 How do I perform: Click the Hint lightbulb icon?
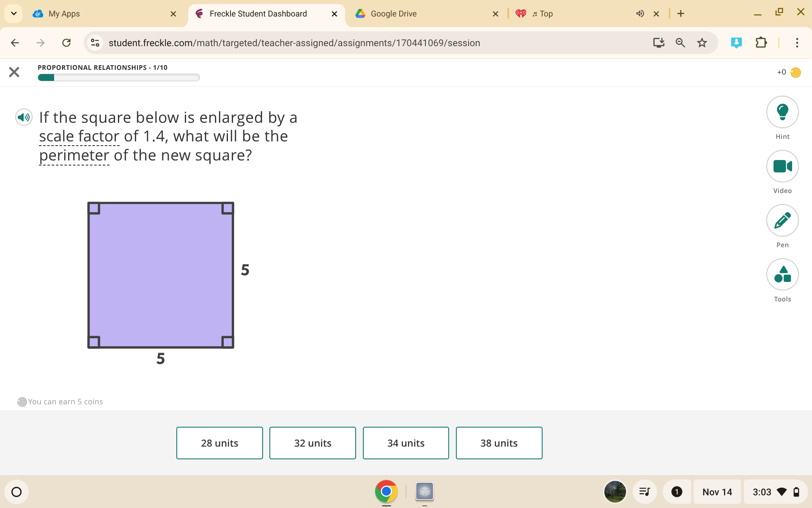coord(782,112)
